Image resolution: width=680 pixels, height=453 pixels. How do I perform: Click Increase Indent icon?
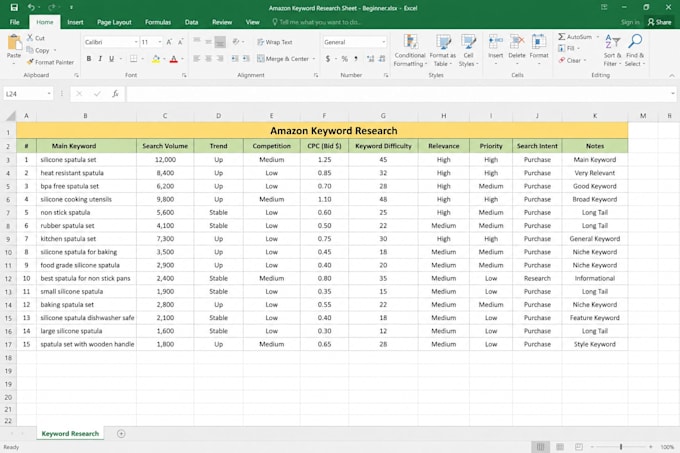click(x=246, y=59)
